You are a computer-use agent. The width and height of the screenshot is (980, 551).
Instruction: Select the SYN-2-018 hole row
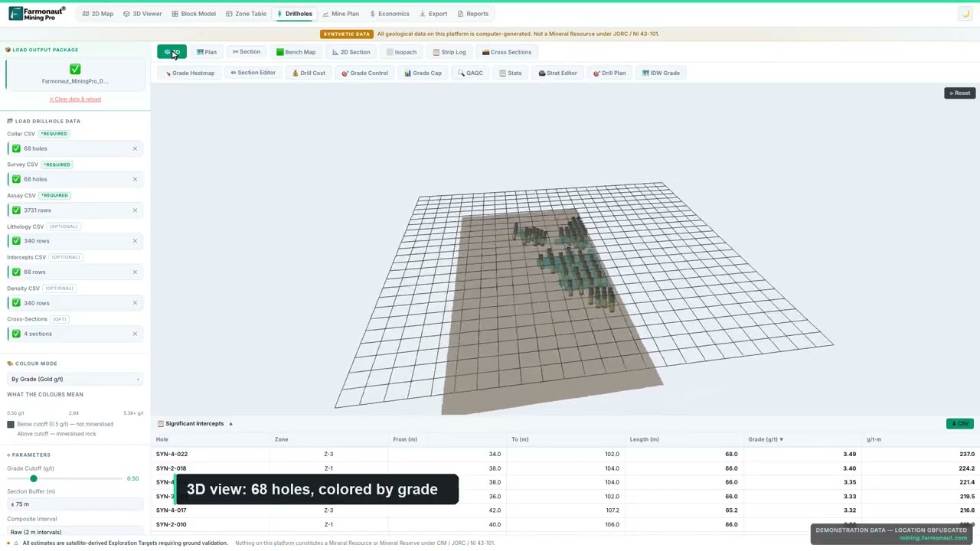tap(565, 468)
